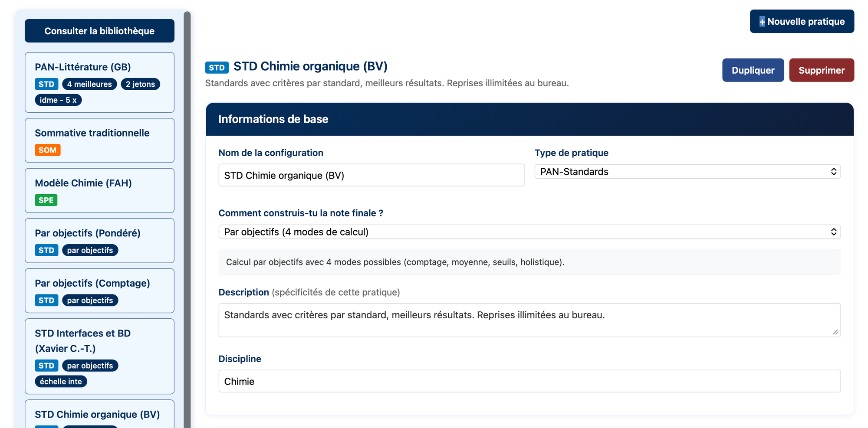Click 'par objectifs' tag on Comptage card
868x428 pixels.
click(x=90, y=300)
